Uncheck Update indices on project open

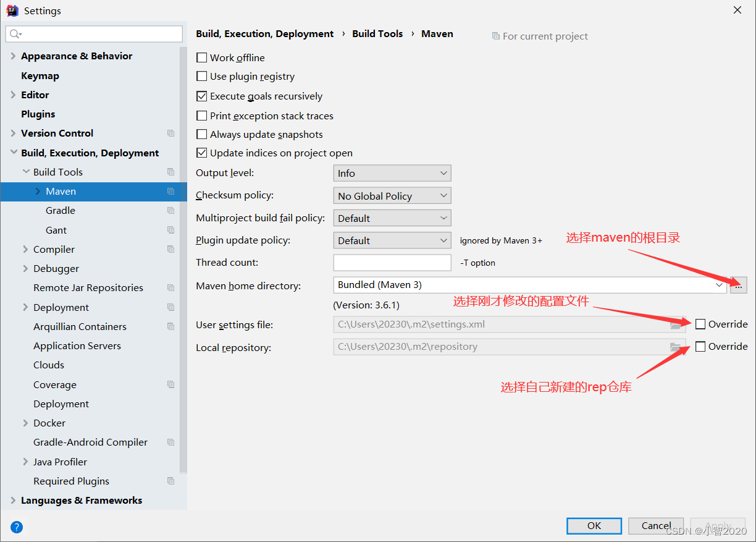[201, 153]
